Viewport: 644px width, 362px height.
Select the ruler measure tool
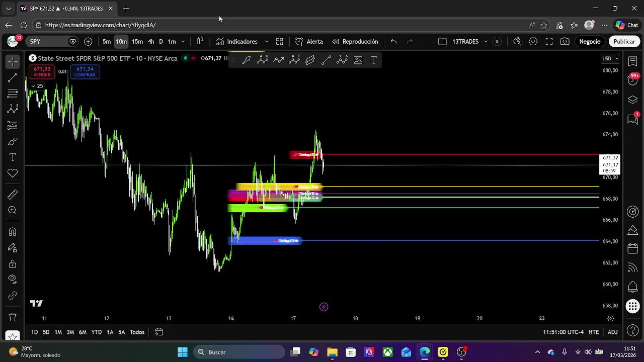tap(13, 194)
